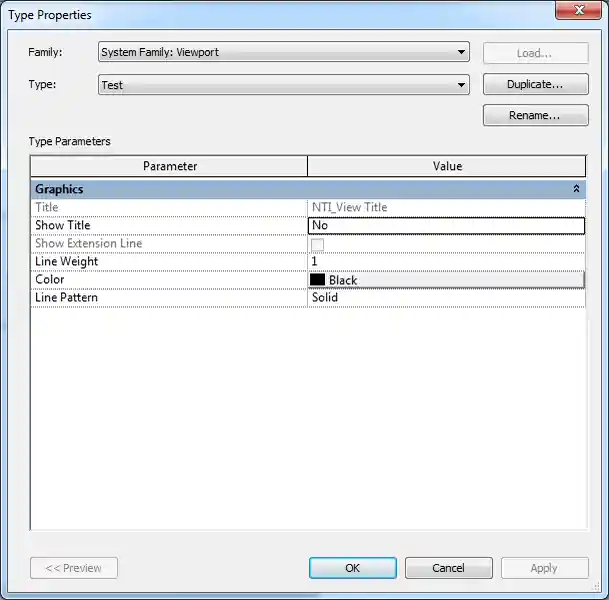This screenshot has height=600, width=609.
Task: Click the Parameter column header
Action: [169, 166]
